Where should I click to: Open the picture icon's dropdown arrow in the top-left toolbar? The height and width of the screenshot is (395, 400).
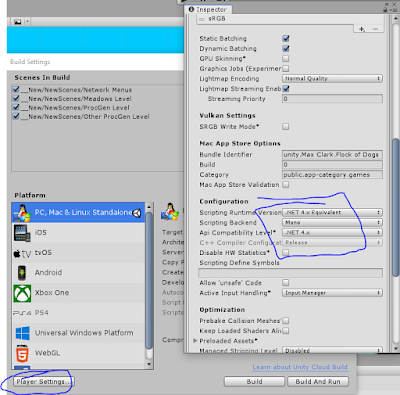coord(27,22)
